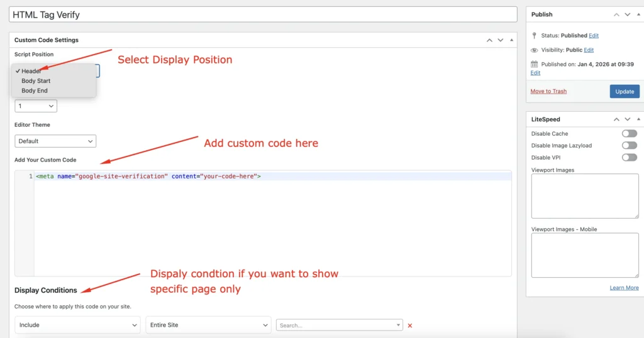
Task: Enable Disable Image Lazyload switch
Action: (629, 145)
